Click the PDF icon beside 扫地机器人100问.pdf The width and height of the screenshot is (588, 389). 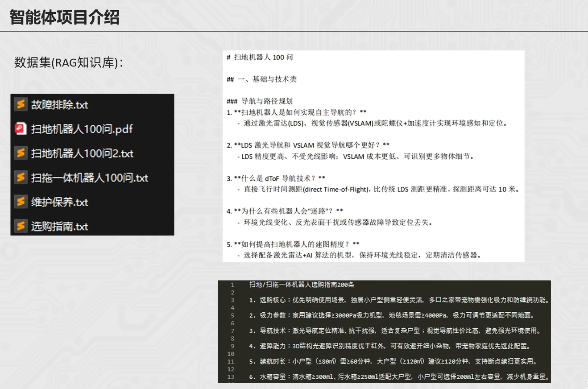pos(20,129)
